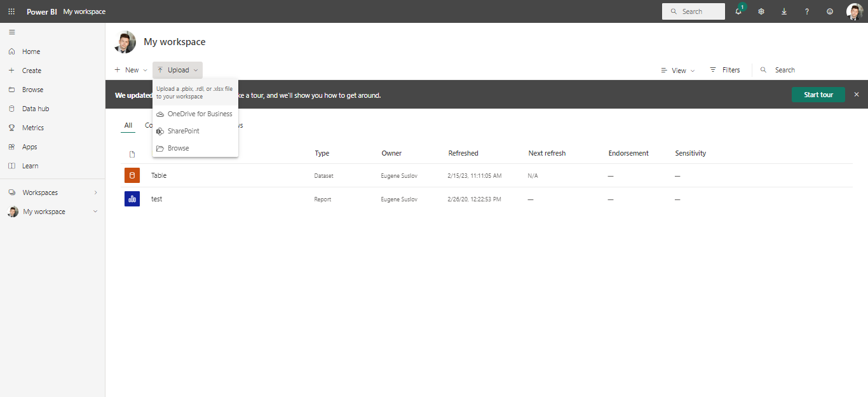The height and width of the screenshot is (397, 868).
Task: Click the My workspace avatar in the header
Action: 125,42
